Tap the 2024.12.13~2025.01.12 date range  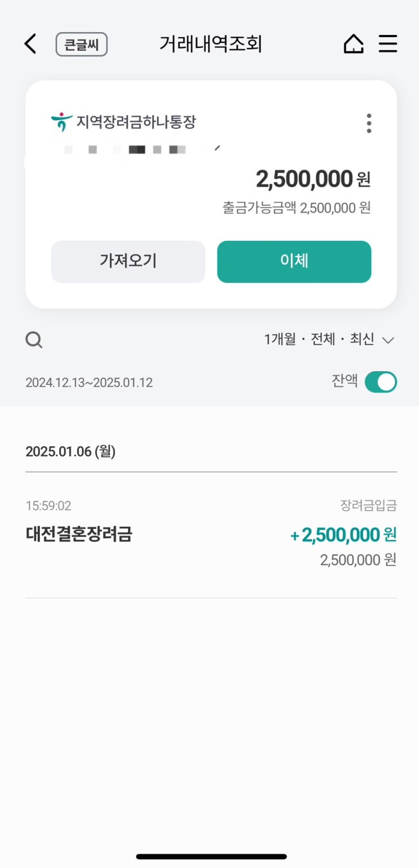pyautogui.click(x=89, y=382)
